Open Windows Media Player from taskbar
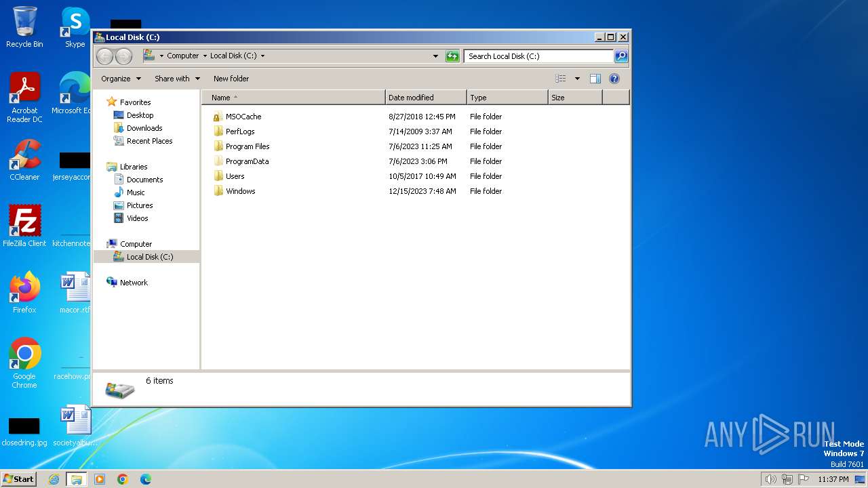868x488 pixels. click(100, 479)
